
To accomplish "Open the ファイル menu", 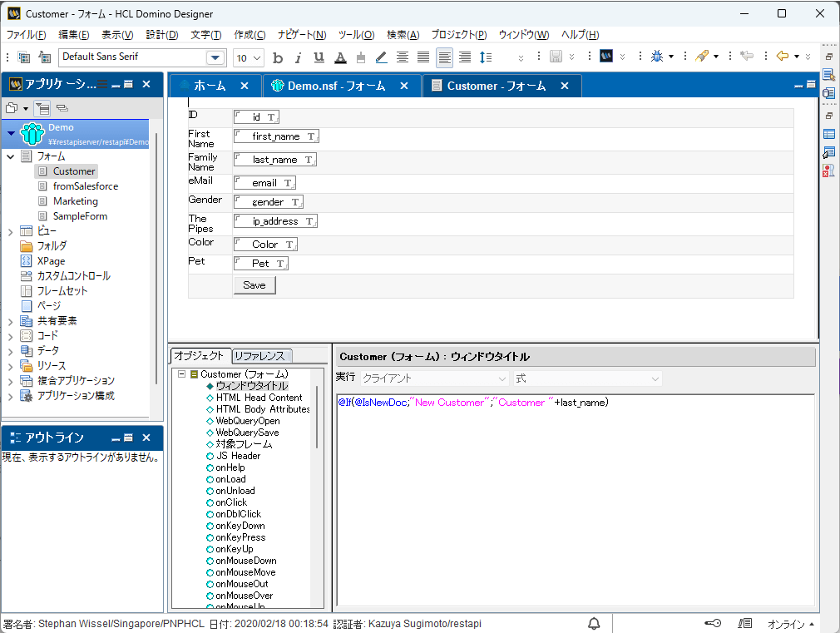I will point(26,35).
